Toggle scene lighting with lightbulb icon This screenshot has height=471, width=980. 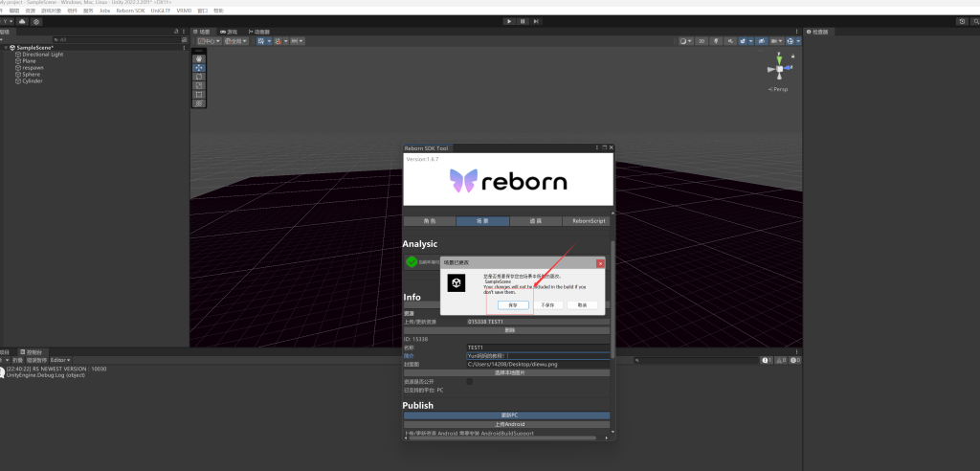point(716,41)
